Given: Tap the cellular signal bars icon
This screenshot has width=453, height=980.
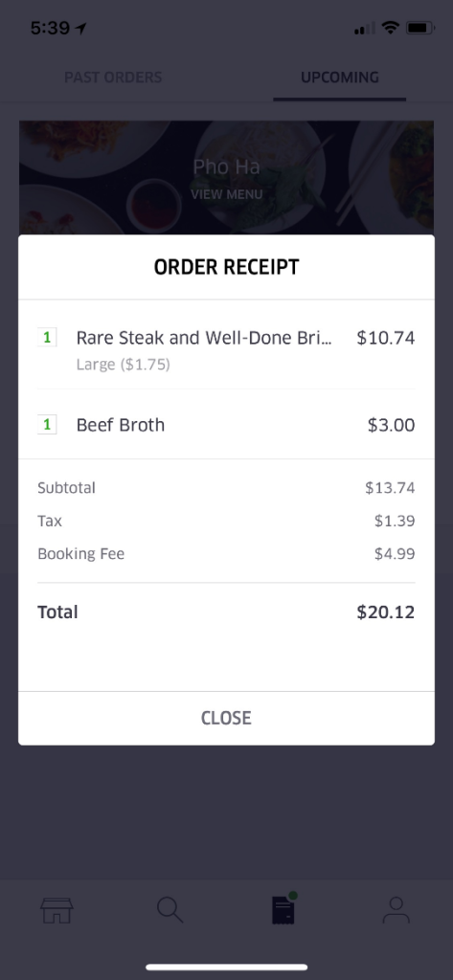Looking at the screenshot, I should tap(365, 28).
